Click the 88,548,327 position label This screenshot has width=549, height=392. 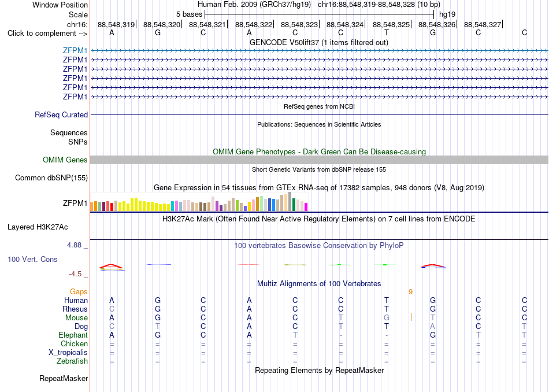[x=483, y=24]
